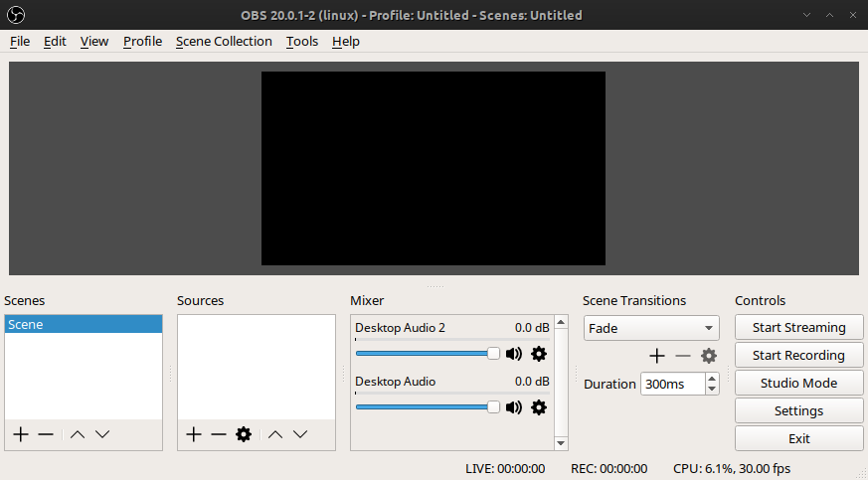The height and width of the screenshot is (480, 868).
Task: Move scene up in Scenes panel
Action: pyautogui.click(x=78, y=434)
